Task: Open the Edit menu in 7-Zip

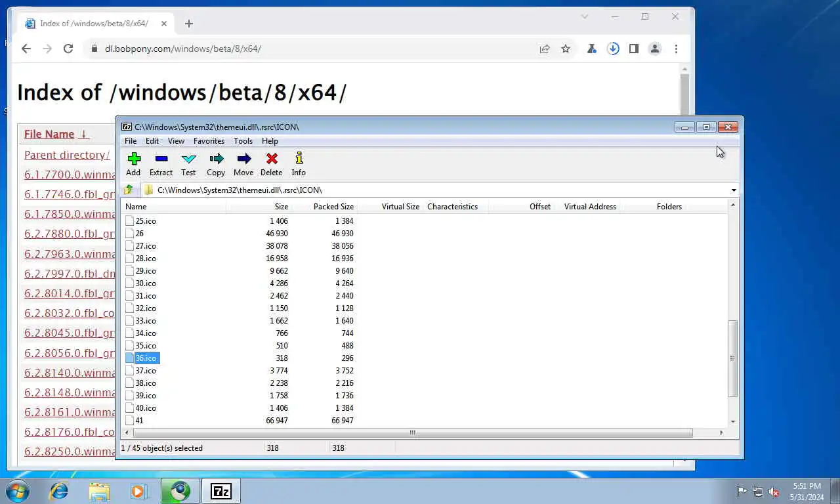Action: [x=152, y=141]
